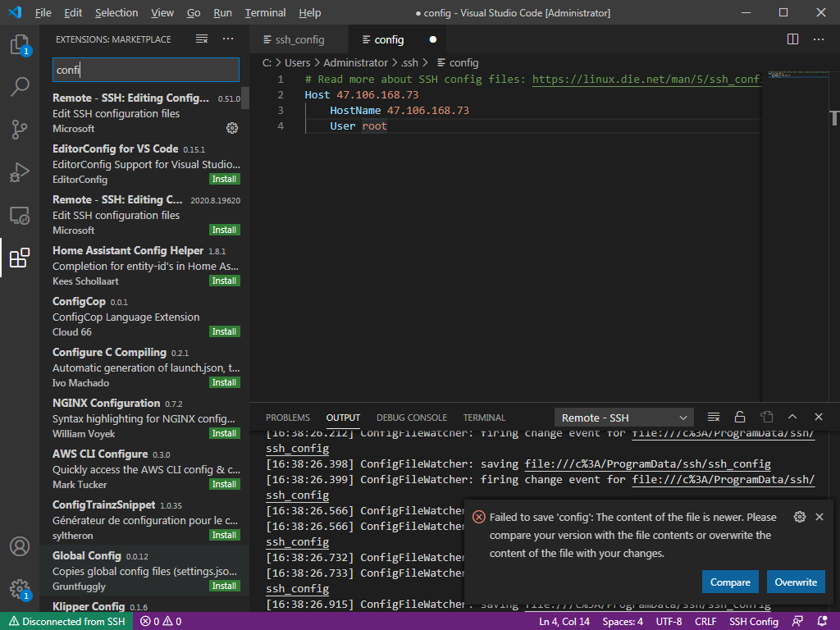Screen dimensions: 840x630
Task: Open the Remote Explorer view
Action: 20,216
